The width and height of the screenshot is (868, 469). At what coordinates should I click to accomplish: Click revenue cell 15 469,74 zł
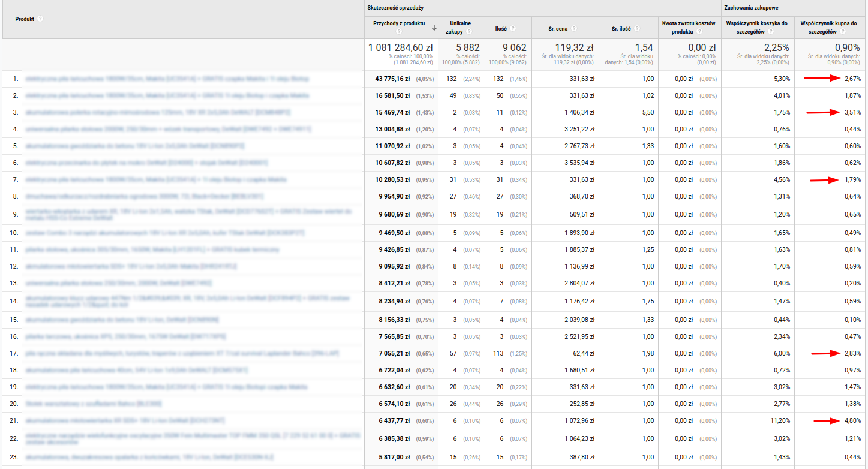[x=392, y=112]
